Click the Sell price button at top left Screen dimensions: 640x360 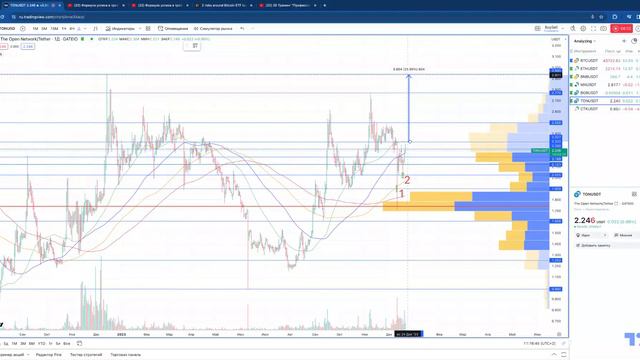pos(3,47)
